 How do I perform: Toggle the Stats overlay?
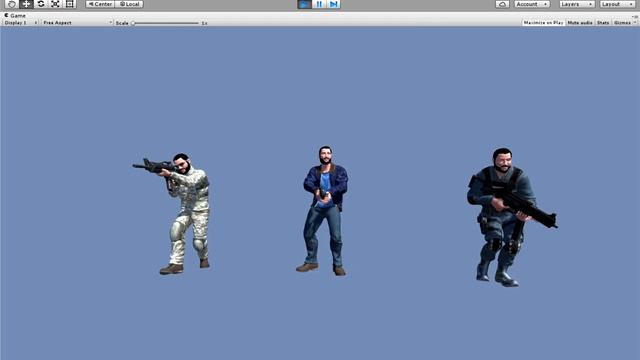(x=603, y=23)
